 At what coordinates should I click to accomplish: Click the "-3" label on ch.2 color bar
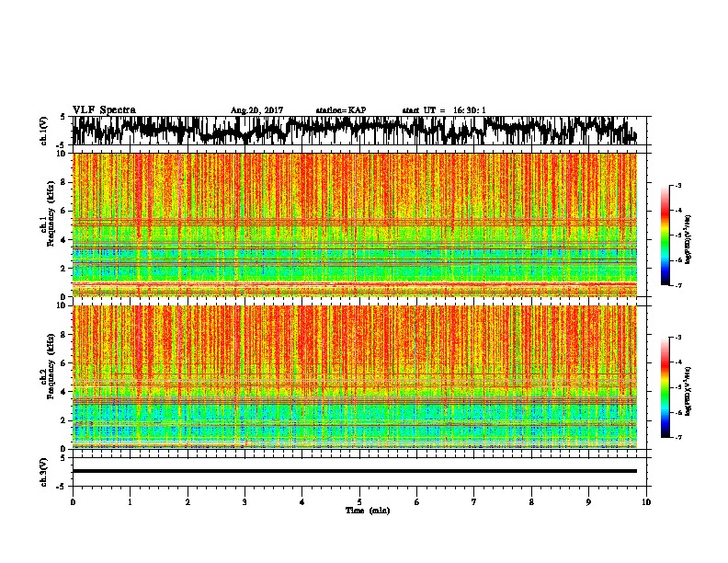click(x=677, y=338)
